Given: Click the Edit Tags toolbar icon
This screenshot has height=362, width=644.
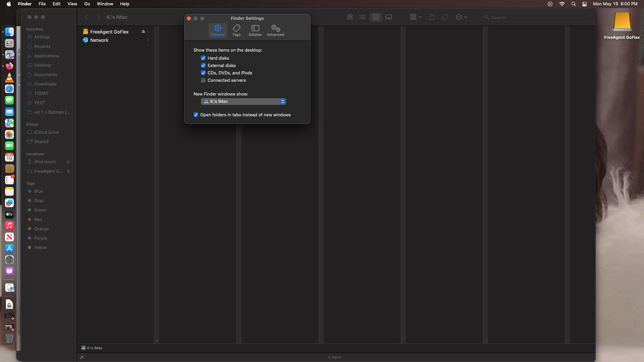Looking at the screenshot, I should pyautogui.click(x=445, y=17).
